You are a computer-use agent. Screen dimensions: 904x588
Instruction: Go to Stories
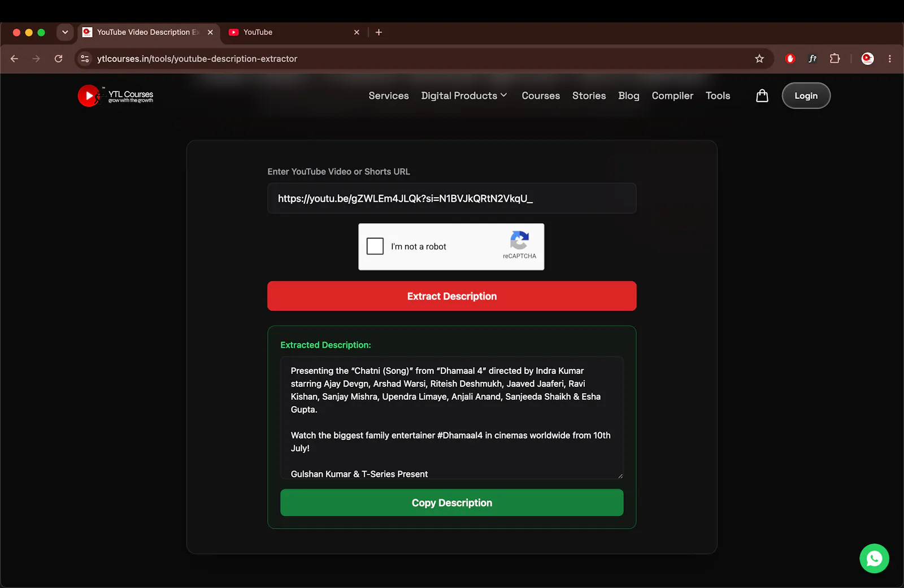tap(589, 95)
